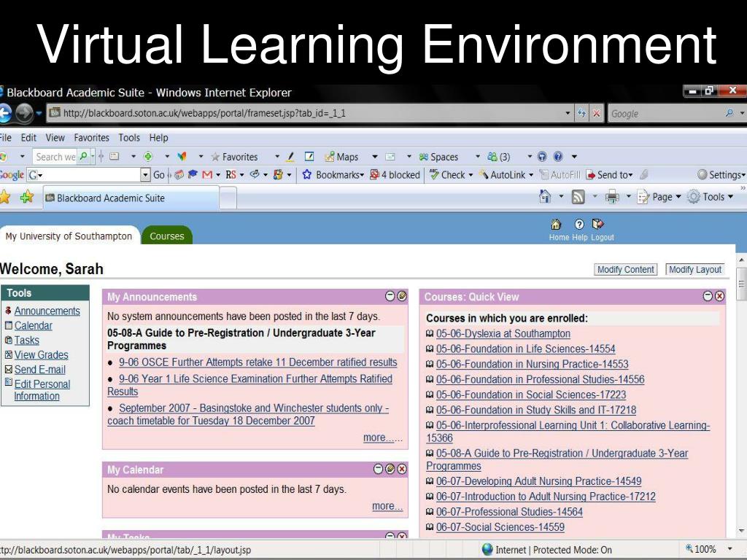Click the more link in My Calendar
Image resolution: width=747 pixels, height=560 pixels.
(387, 506)
